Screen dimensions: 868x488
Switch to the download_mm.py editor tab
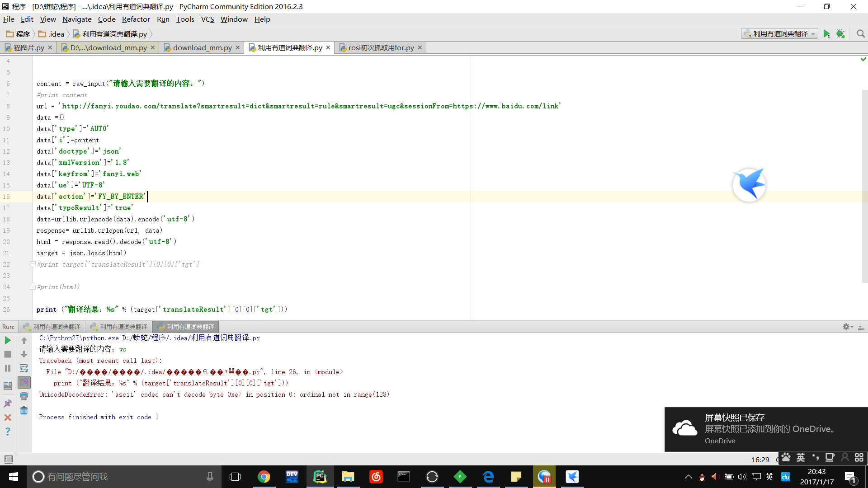tap(202, 47)
